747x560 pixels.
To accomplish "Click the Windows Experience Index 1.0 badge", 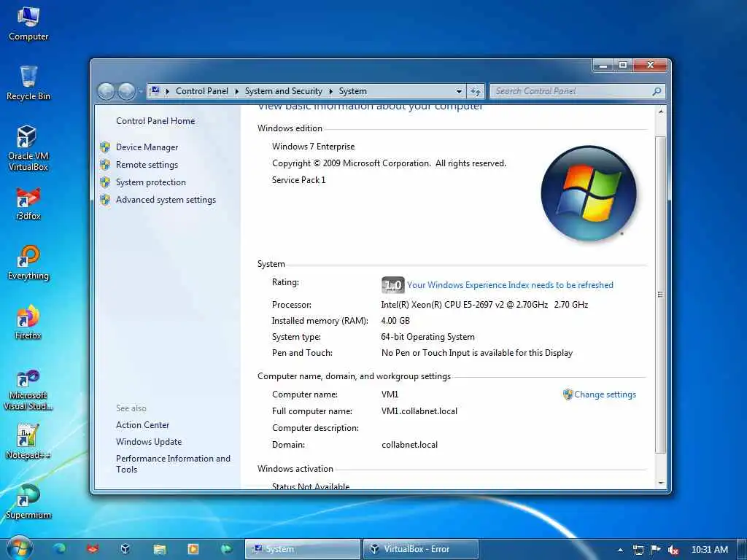I will tap(393, 285).
